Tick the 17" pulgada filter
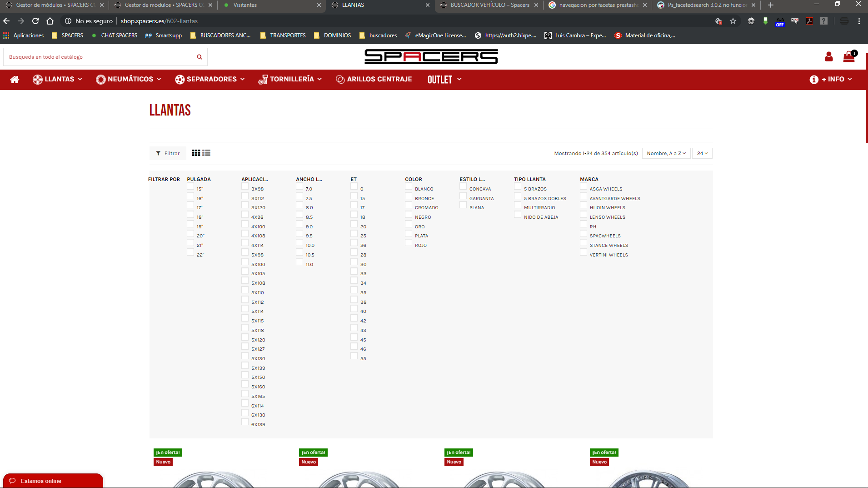The width and height of the screenshot is (868, 488). pyautogui.click(x=190, y=206)
